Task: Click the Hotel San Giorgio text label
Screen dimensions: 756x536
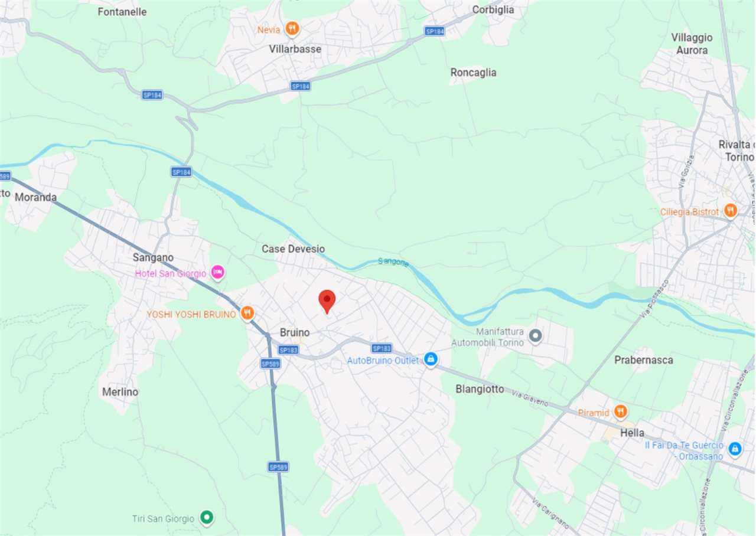Action: coord(171,273)
